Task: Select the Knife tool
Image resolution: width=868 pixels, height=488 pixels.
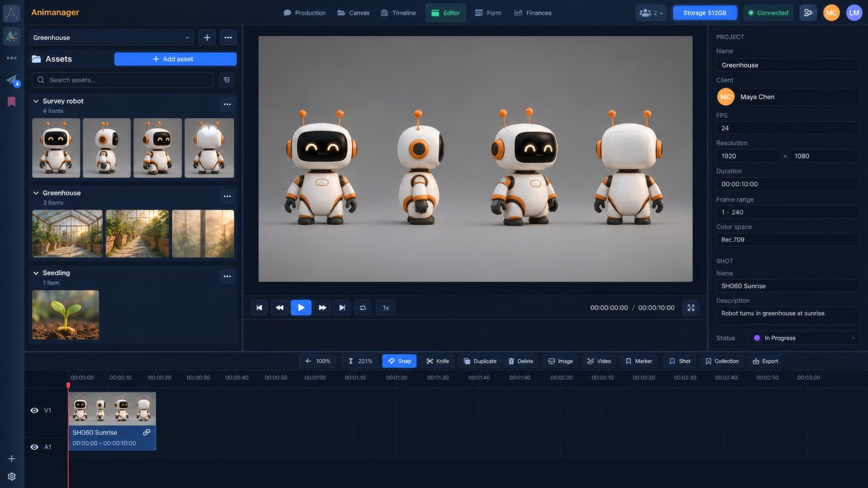Action: tap(438, 361)
